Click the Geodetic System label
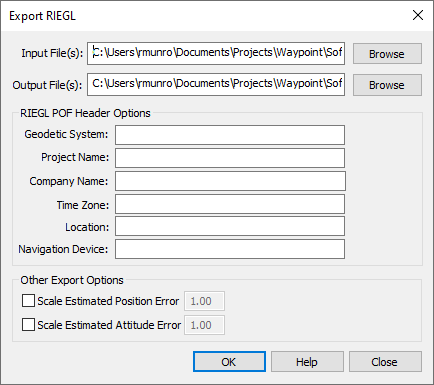 point(66,134)
